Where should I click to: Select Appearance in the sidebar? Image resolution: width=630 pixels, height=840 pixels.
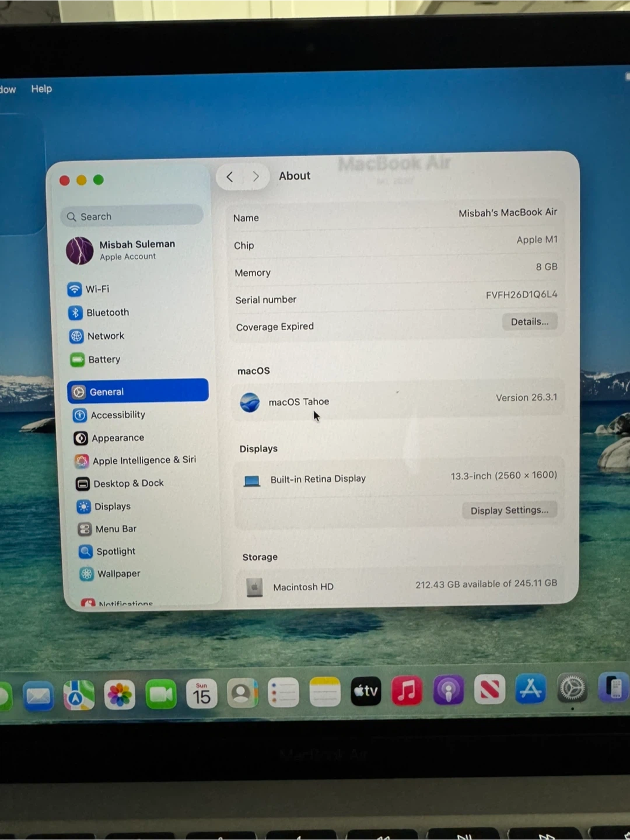pos(117,438)
